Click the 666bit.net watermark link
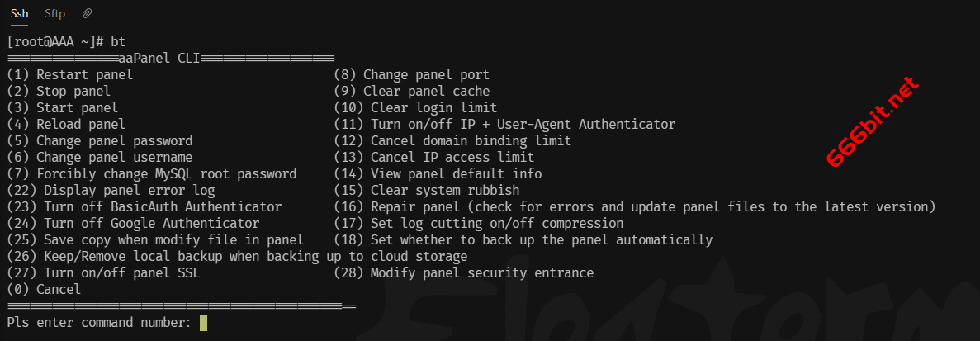Viewport: 980px width, 341px height. (x=873, y=121)
